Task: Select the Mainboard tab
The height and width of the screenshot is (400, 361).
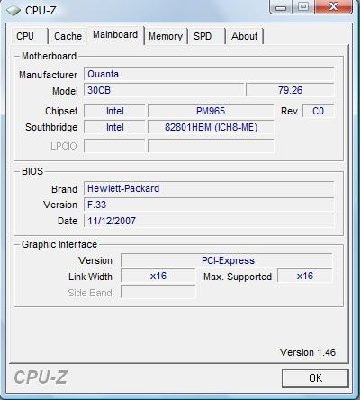Action: click(x=115, y=35)
